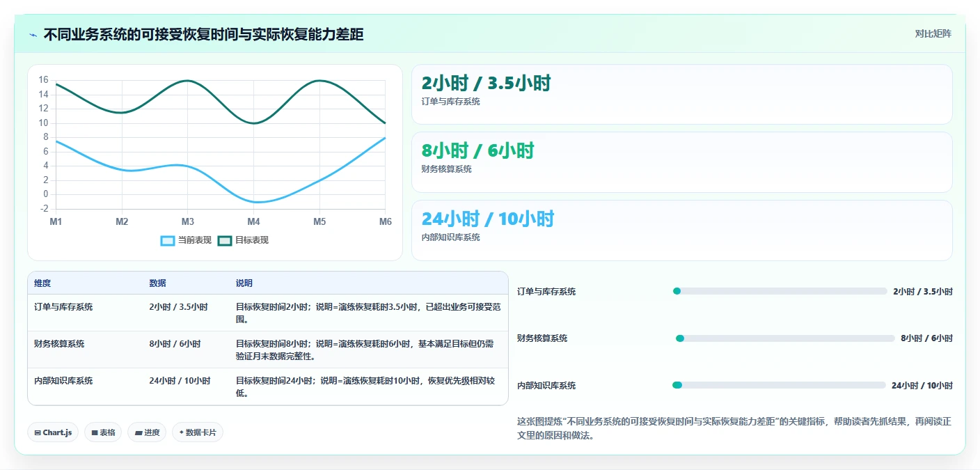Click description 目标恢复时间24小时 in table

[x=369, y=386]
